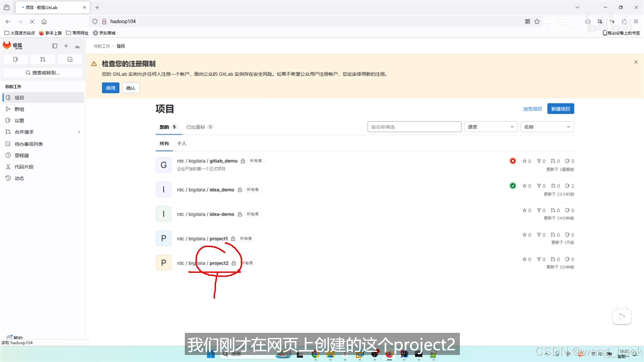Select 项目 in the sidebar

(x=43, y=98)
